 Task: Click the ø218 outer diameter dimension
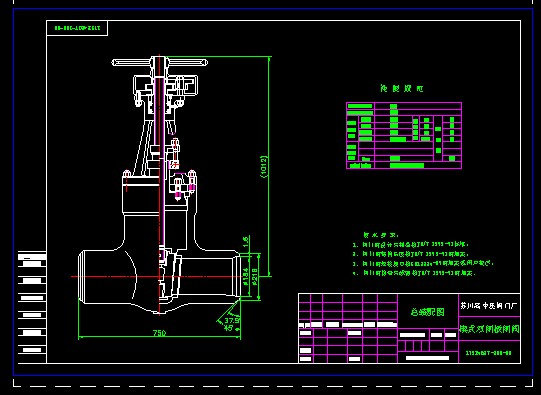255,276
